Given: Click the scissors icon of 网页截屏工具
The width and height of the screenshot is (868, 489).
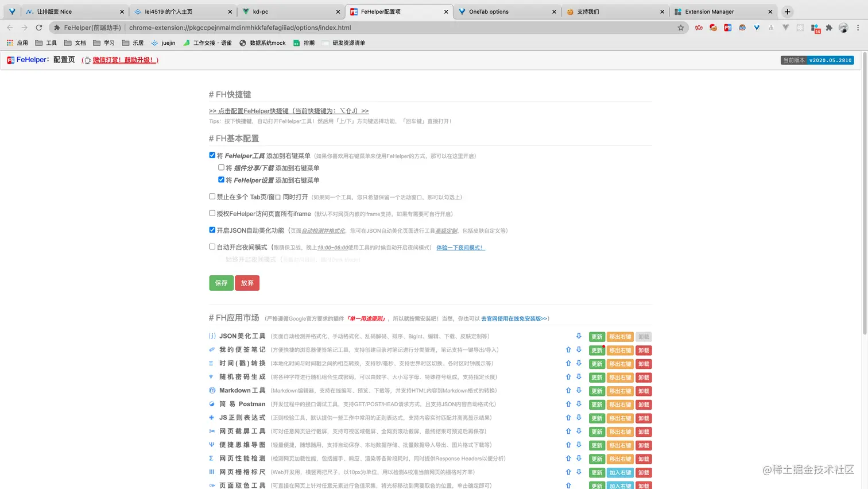Looking at the screenshot, I should pyautogui.click(x=212, y=432).
